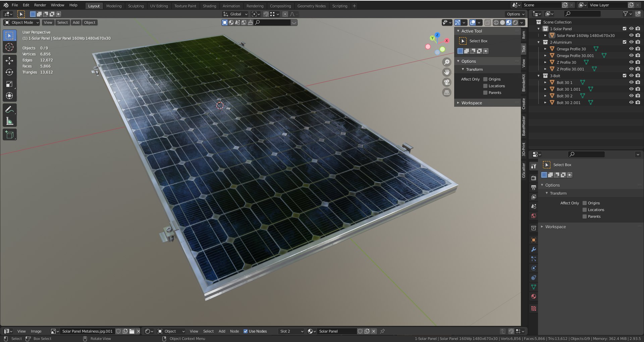Open viewport Object menu button
This screenshot has height=342, width=644.
tap(90, 22)
